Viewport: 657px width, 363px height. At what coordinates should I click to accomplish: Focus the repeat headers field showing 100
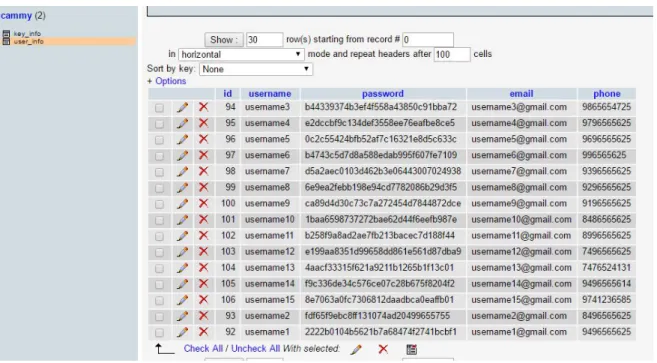pyautogui.click(x=452, y=54)
